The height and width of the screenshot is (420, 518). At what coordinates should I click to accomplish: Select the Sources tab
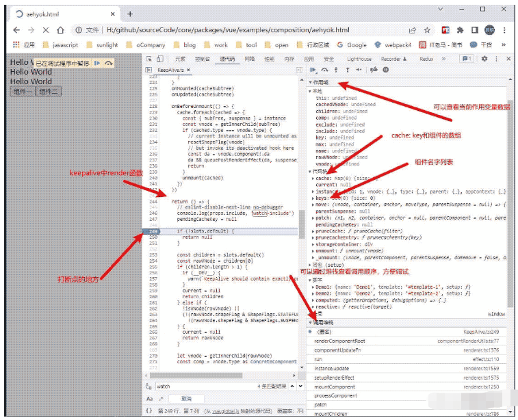click(x=227, y=59)
